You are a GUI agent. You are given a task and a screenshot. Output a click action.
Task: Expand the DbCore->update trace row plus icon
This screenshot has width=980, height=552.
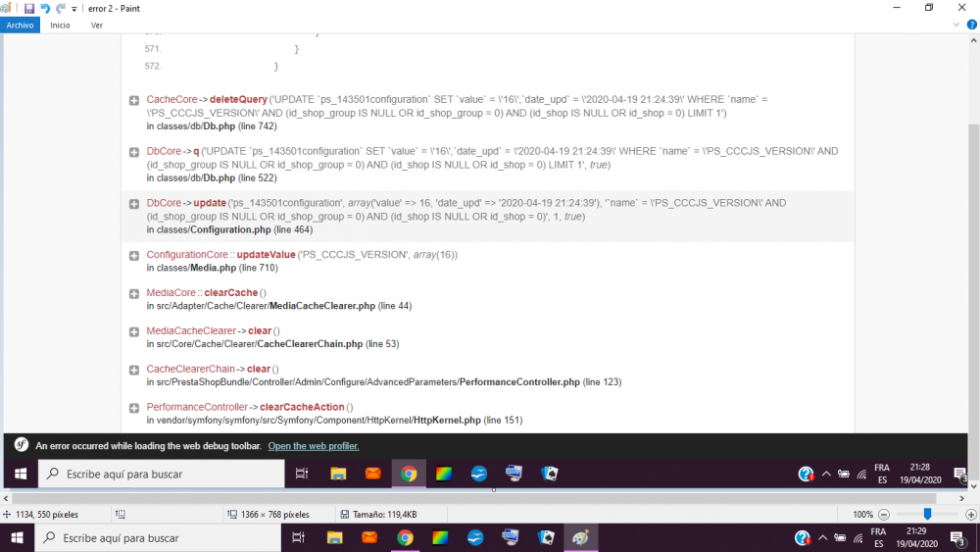[133, 204]
